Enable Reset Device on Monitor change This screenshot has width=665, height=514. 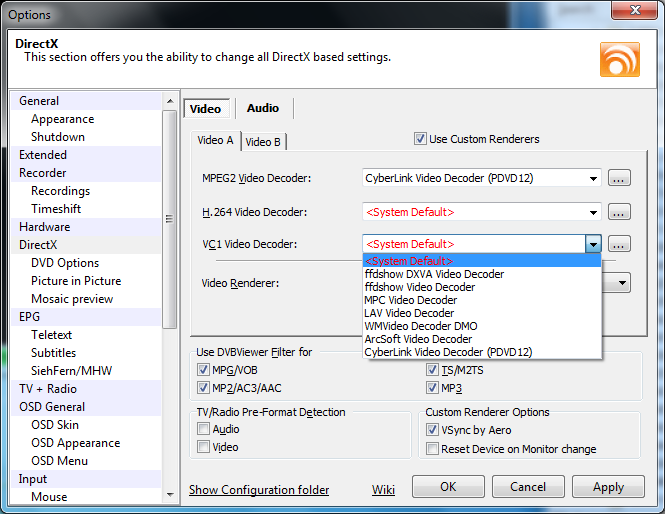432,448
